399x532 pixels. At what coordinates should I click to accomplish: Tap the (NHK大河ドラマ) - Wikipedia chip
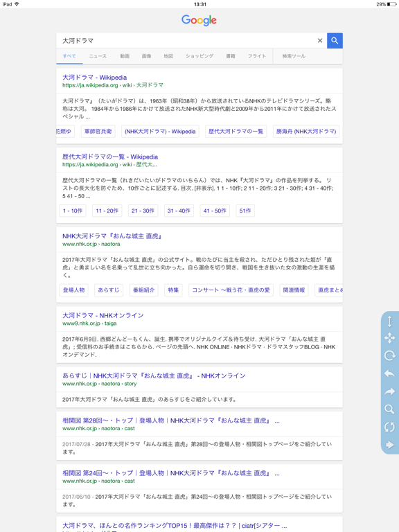pyautogui.click(x=160, y=132)
